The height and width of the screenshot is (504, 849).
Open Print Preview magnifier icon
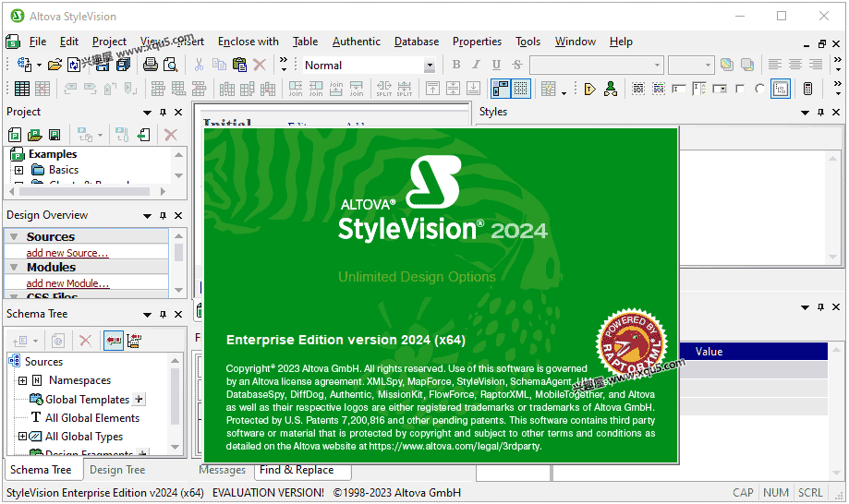(x=171, y=65)
